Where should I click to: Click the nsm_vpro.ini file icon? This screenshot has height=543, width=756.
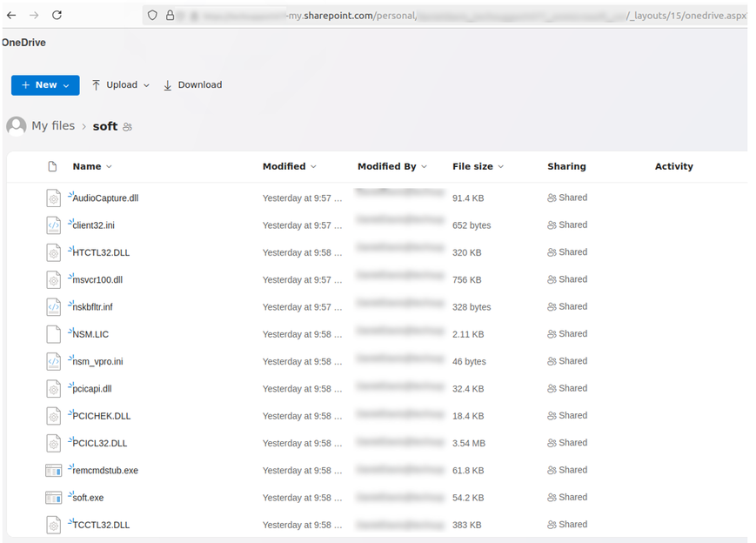[x=54, y=362]
